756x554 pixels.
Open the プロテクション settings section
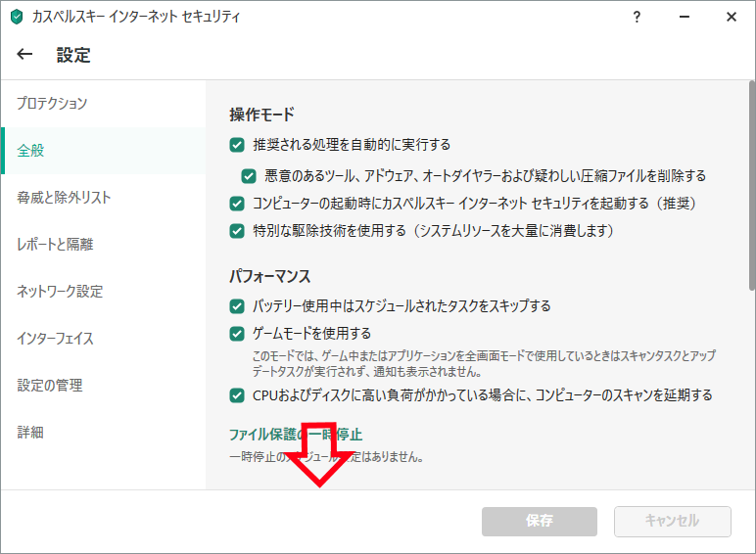53,104
